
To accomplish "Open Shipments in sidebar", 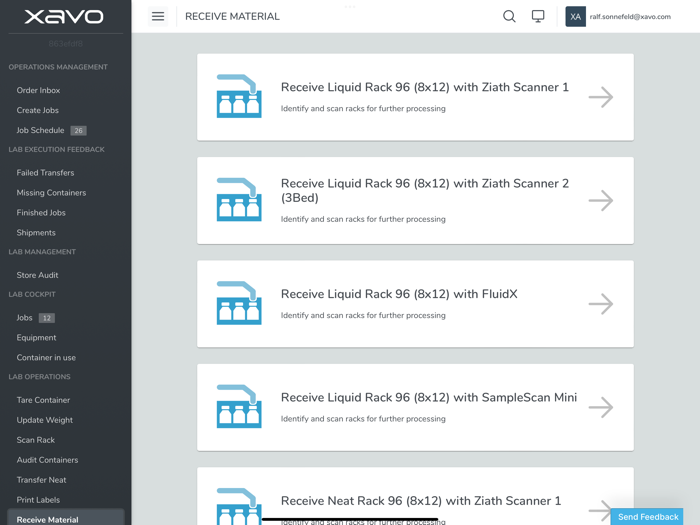I will tap(36, 233).
